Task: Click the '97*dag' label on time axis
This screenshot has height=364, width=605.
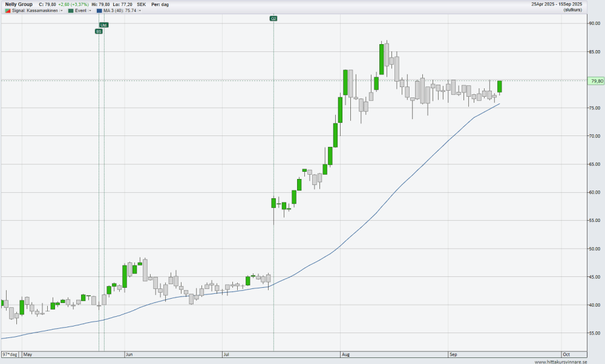Action: (x=10, y=354)
